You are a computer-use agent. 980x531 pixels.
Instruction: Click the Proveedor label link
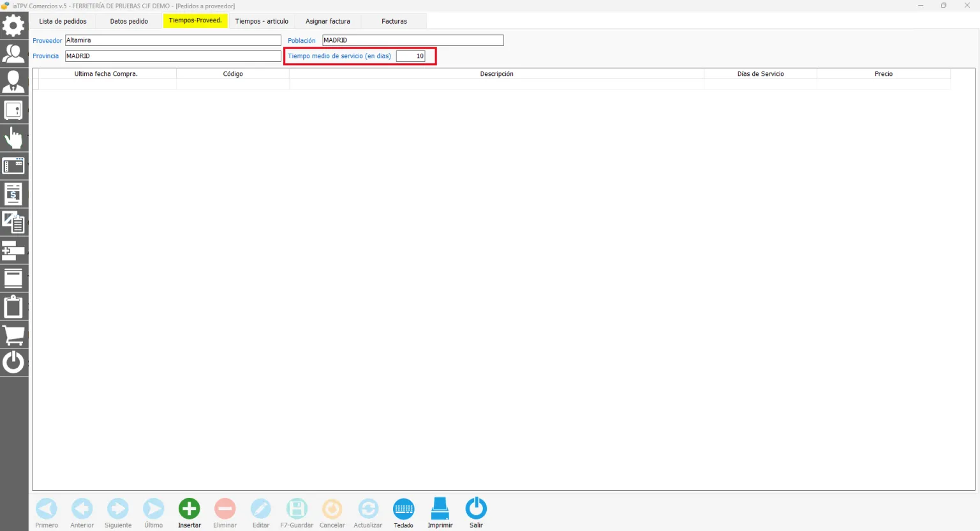47,41
